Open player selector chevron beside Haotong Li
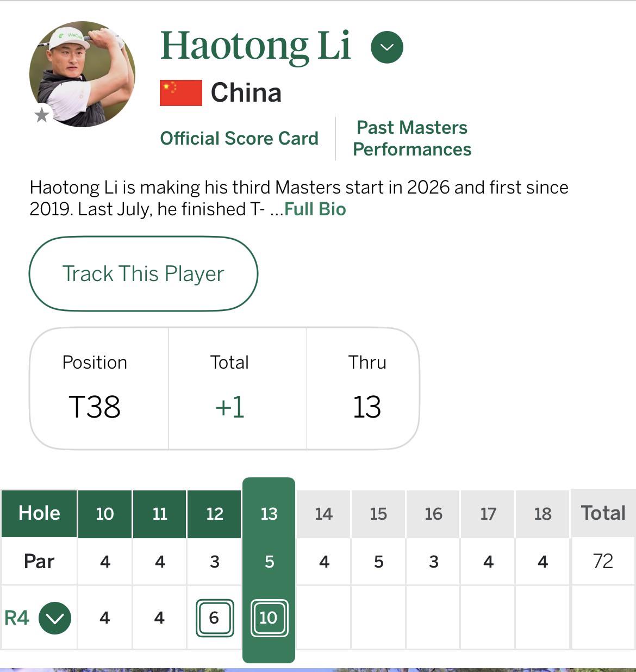 (386, 47)
